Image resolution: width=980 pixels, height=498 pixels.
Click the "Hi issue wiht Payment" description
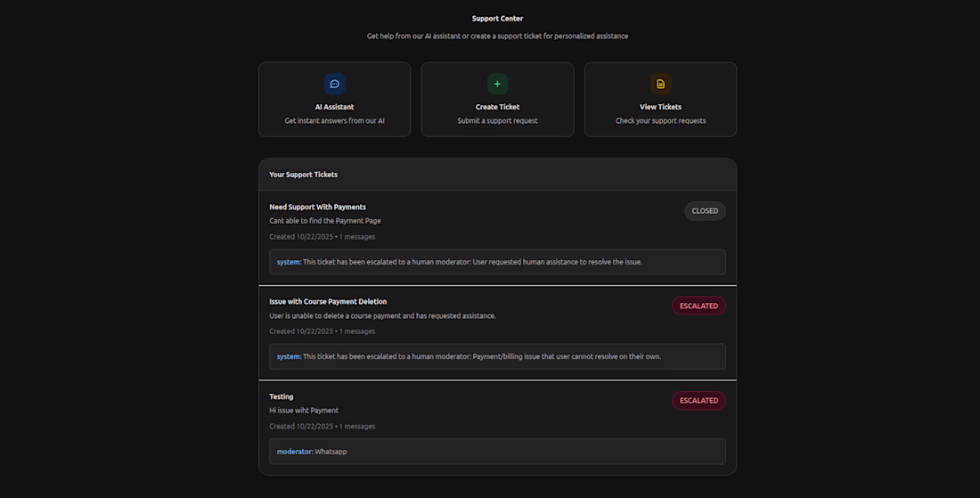(x=304, y=411)
